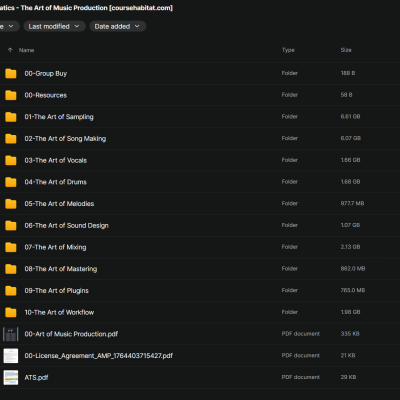400x400 pixels.
Task: Open the License Agreement PDF thumbnail
Action: (x=11, y=356)
